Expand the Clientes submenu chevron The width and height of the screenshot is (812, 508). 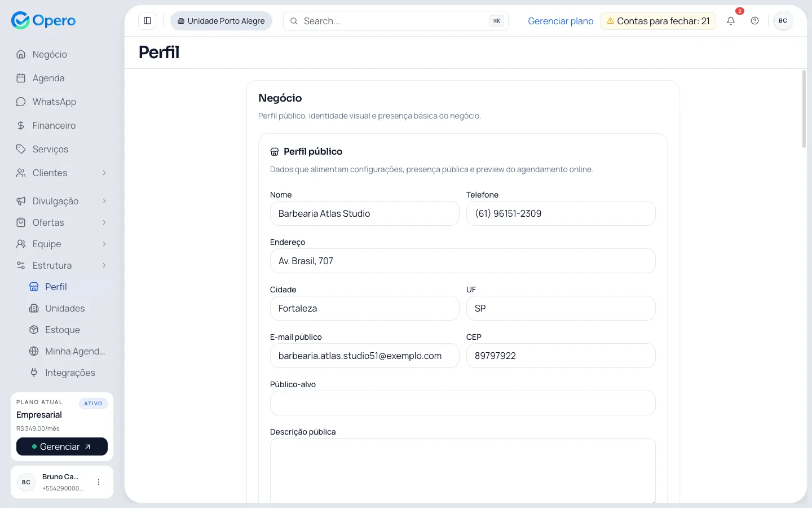(x=104, y=173)
